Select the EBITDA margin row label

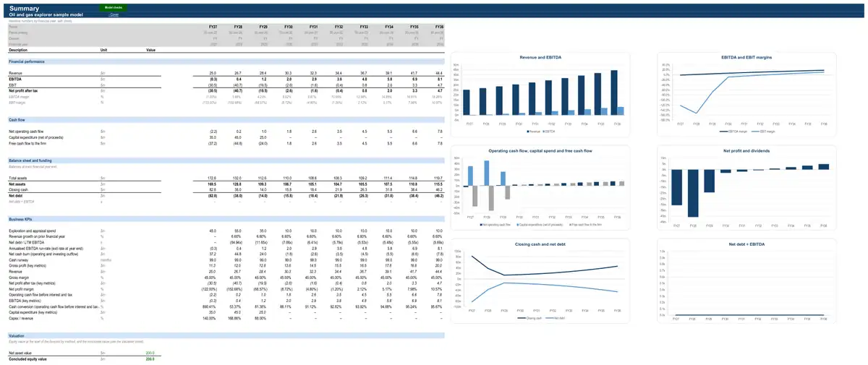coord(20,96)
